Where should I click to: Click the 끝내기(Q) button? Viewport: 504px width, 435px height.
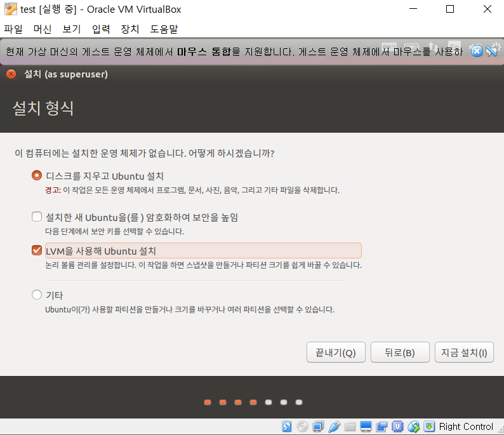coord(336,352)
